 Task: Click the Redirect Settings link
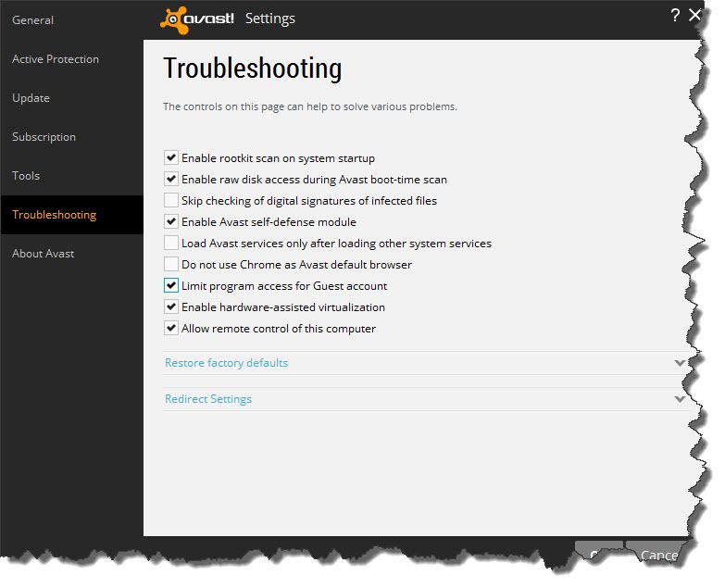pos(208,399)
